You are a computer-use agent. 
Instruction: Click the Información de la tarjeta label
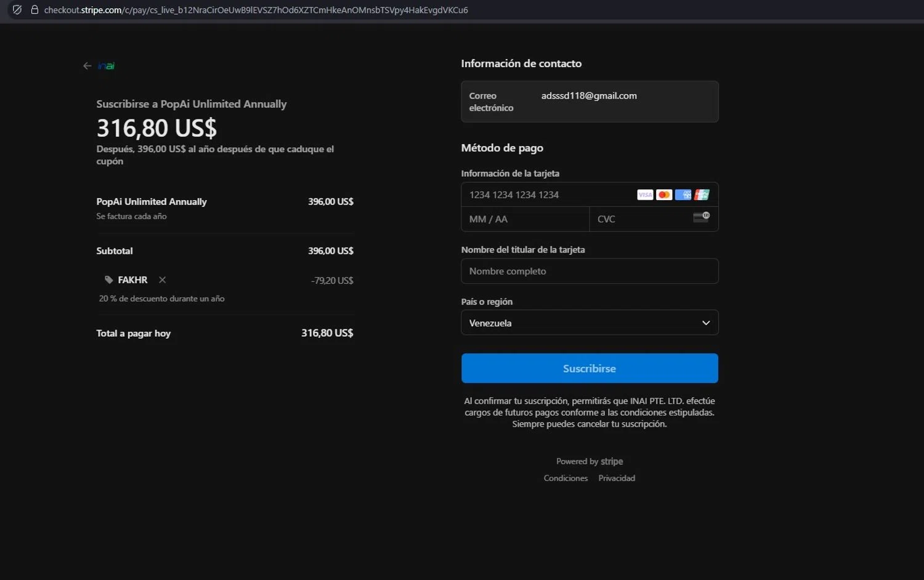pos(510,174)
